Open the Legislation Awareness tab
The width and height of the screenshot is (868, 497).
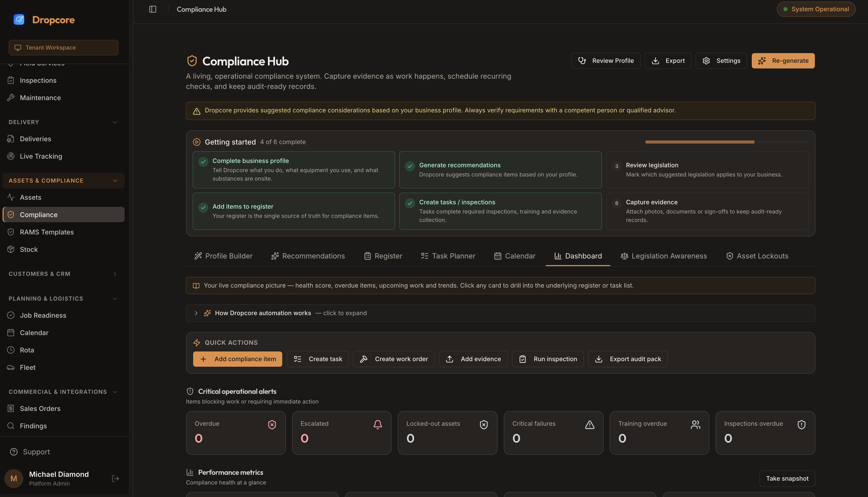click(664, 256)
